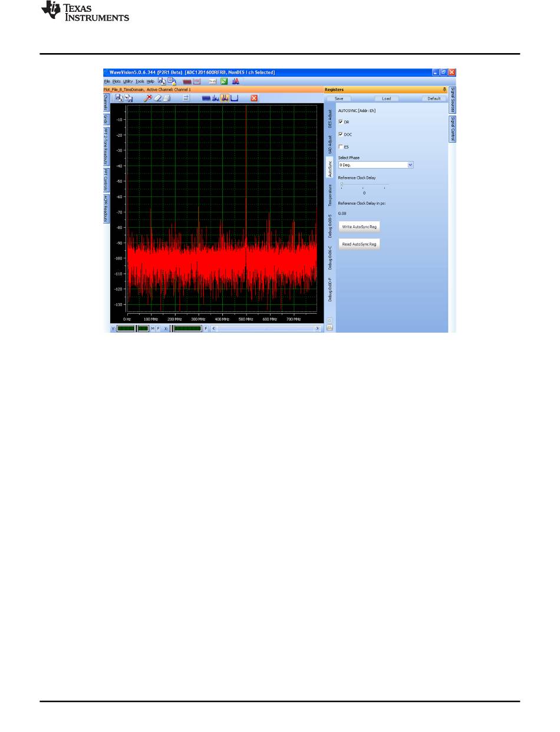Open Debug 0x0D-F register tab
The image size is (560, 732).
[x=330, y=290]
